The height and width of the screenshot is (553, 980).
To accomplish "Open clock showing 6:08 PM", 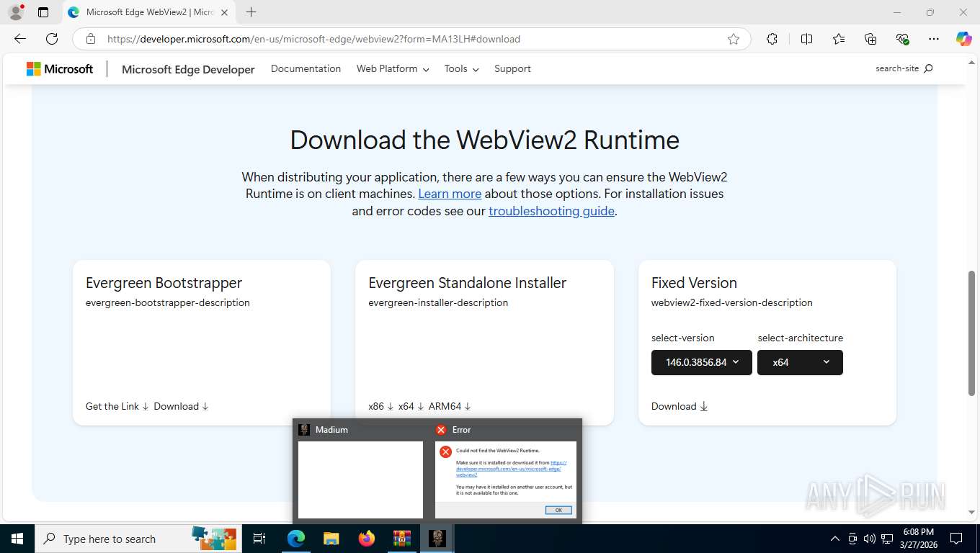I will click(918, 539).
